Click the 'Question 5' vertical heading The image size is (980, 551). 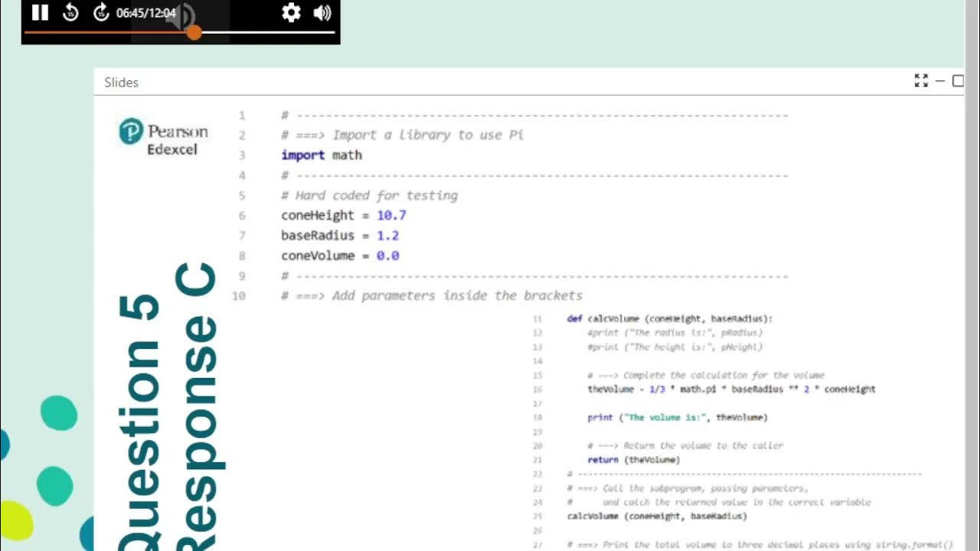(141, 421)
